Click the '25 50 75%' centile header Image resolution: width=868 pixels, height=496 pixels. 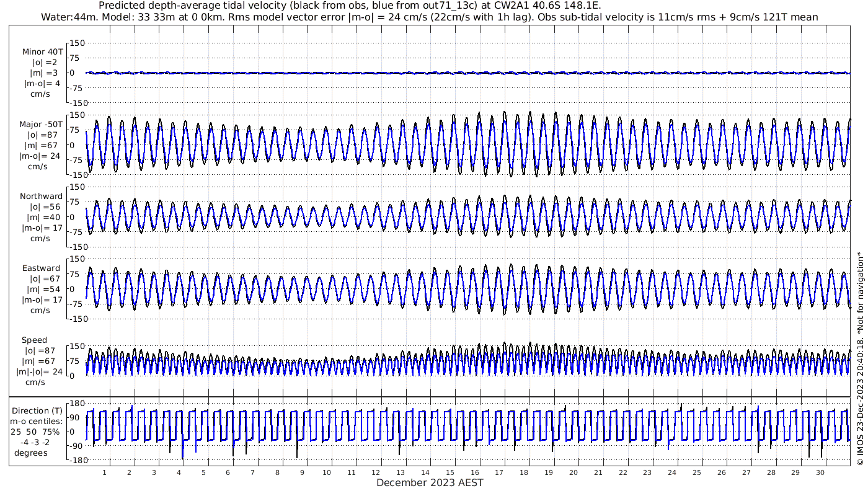35,432
